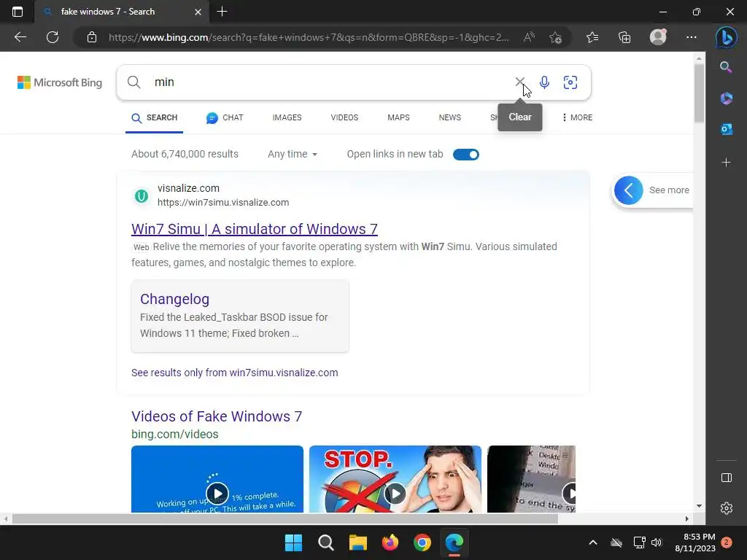
Task: Open the Windows Start menu
Action: [x=293, y=542]
